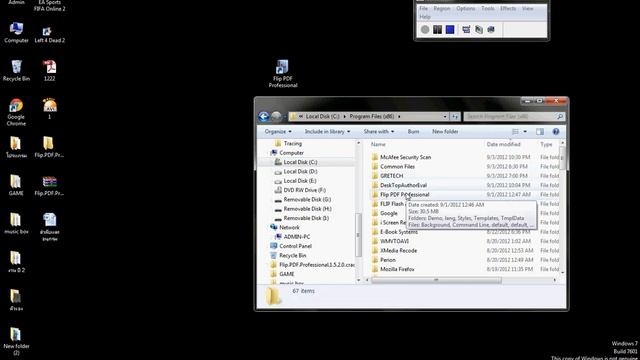Select the Recycle Bin desktop icon
Image resolution: width=640 pixels, height=360 pixels.
click(x=16, y=71)
